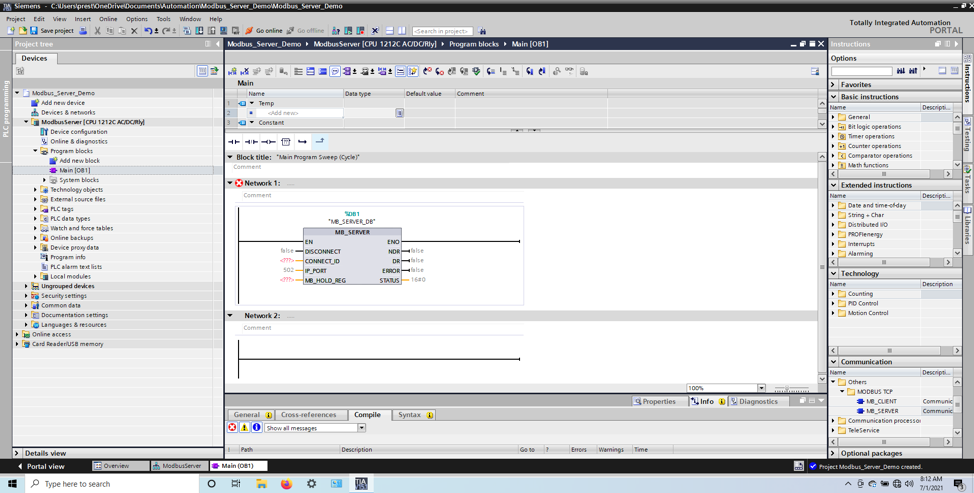Expand System blocks in project tree
This screenshot has height=493, width=974.
(x=45, y=180)
